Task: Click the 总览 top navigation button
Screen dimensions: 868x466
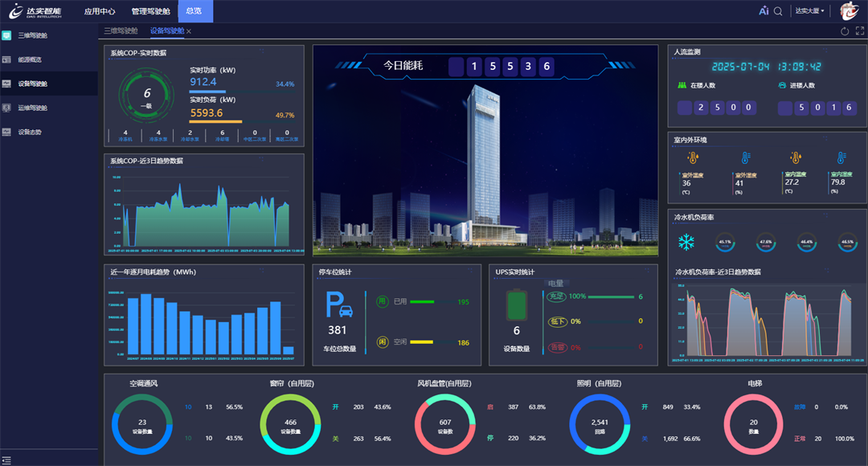Action: [x=195, y=11]
